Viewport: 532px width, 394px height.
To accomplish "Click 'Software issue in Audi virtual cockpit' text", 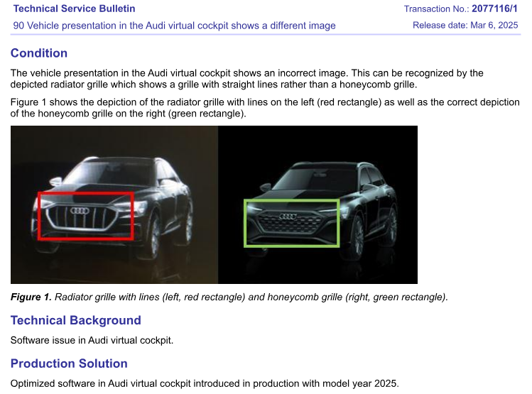I will click(92, 341).
